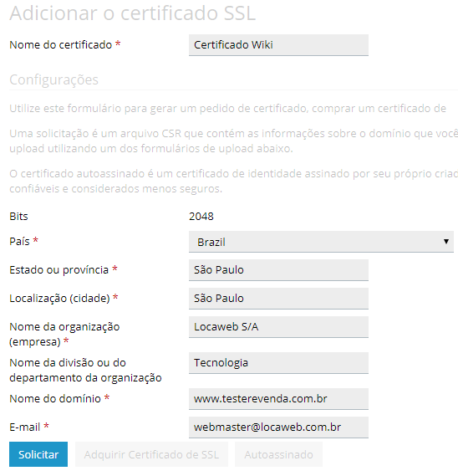Open the País dropdown showing Brazil
Viewport: 458px width, 476px height.
tap(321, 242)
